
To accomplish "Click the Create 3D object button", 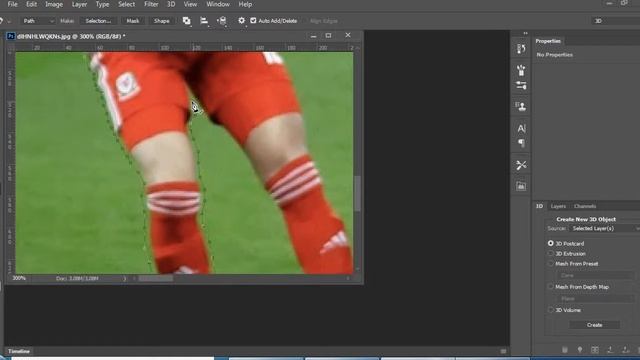I will coord(594,325).
